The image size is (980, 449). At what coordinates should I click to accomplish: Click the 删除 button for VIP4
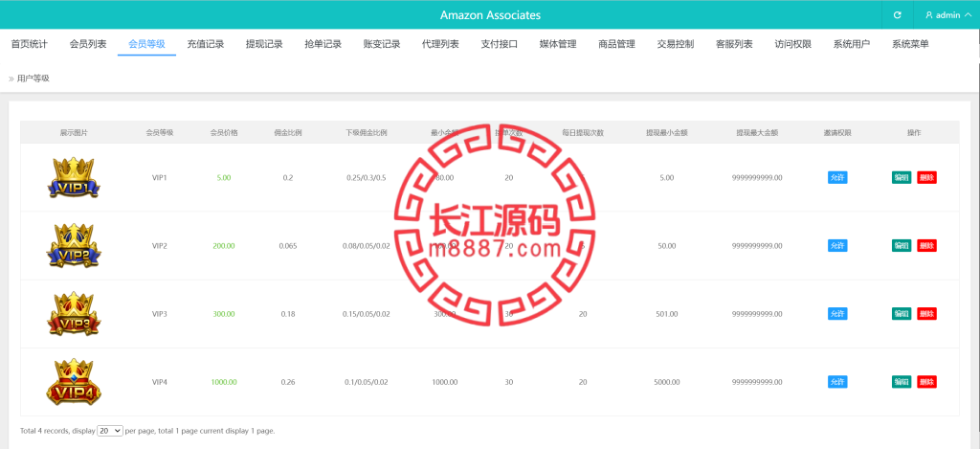[926, 381]
